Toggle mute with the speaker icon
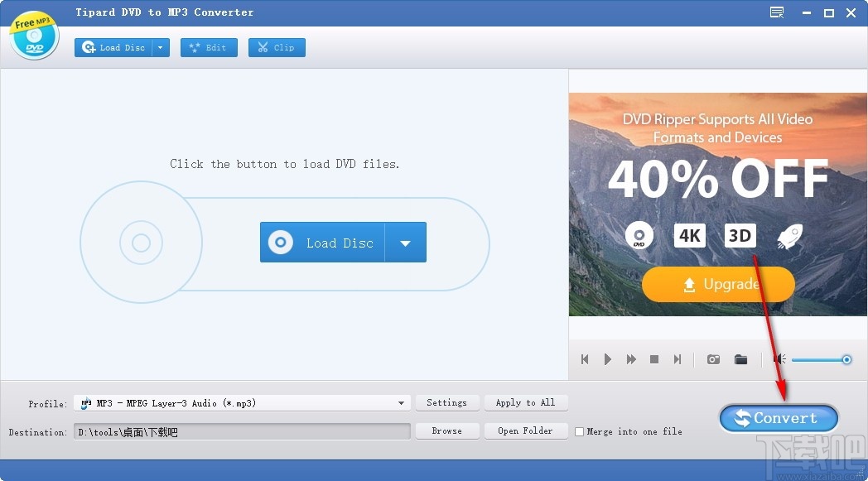The height and width of the screenshot is (481, 868). click(x=779, y=359)
